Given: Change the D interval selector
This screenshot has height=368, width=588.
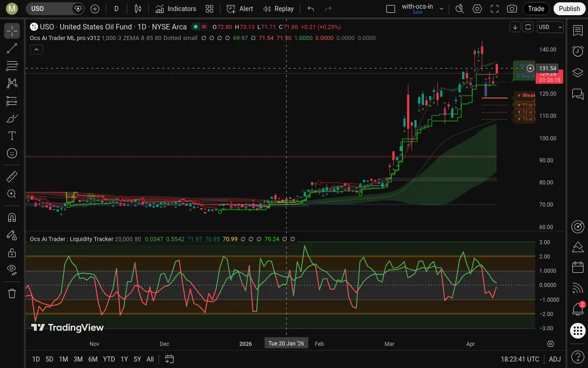Looking at the screenshot, I should [x=116, y=9].
